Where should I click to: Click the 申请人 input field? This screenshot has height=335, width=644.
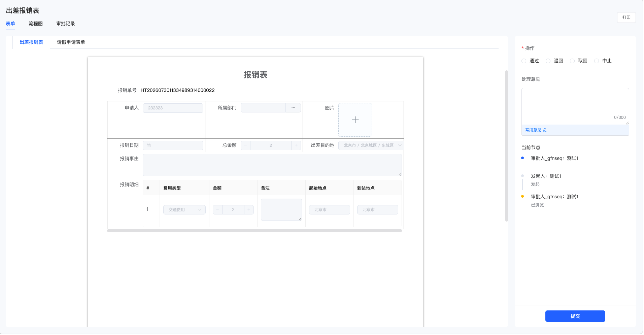173,108
